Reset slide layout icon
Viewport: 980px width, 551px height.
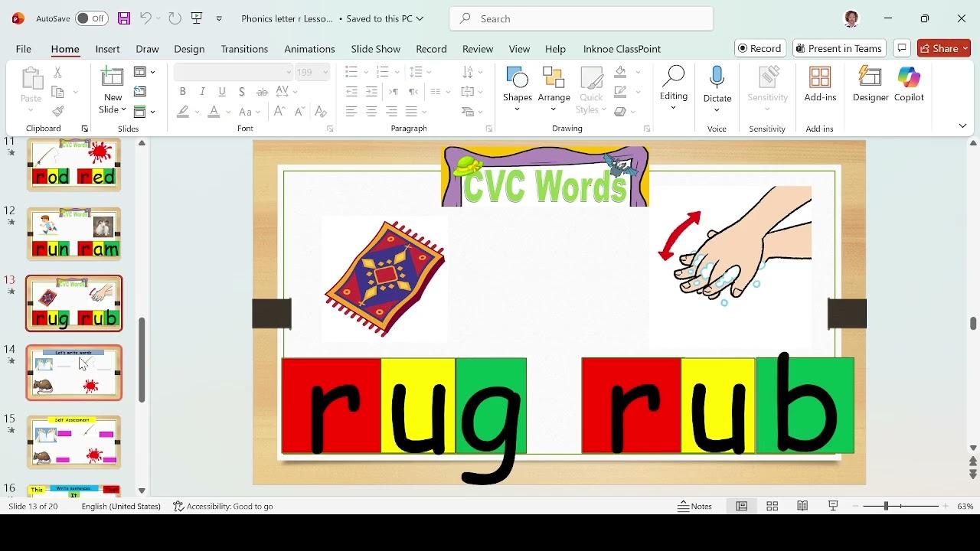(x=140, y=92)
